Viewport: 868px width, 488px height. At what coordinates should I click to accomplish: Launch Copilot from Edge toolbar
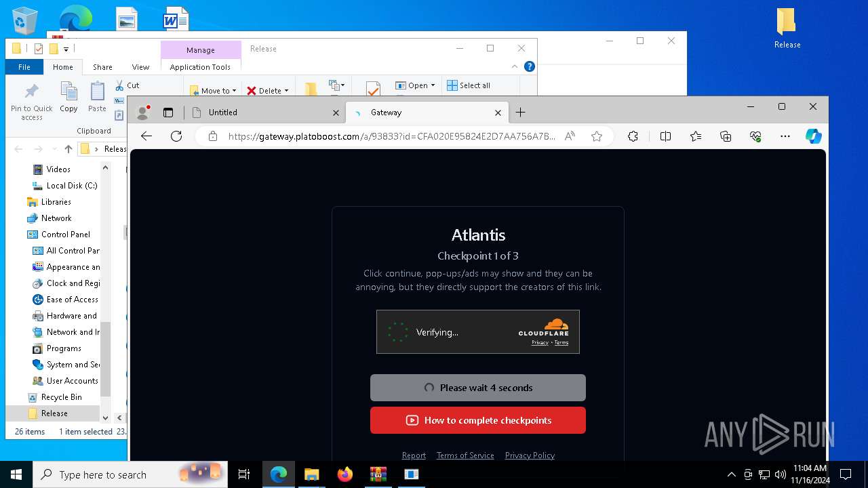click(814, 136)
